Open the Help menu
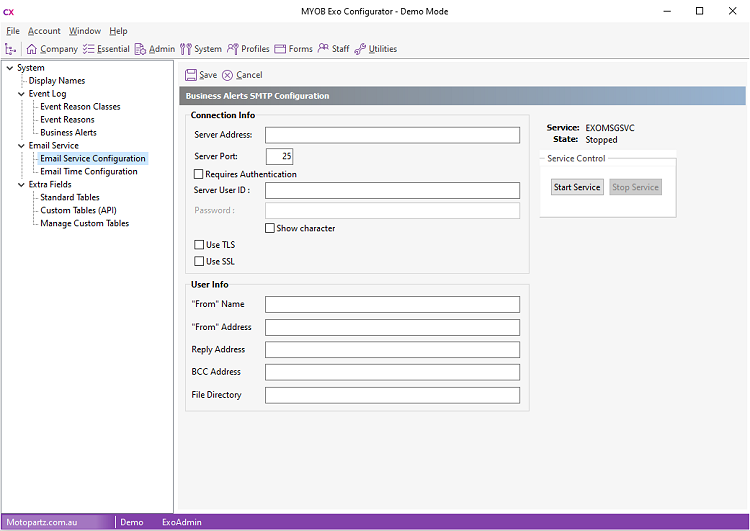This screenshot has width=750, height=531. pyautogui.click(x=118, y=31)
